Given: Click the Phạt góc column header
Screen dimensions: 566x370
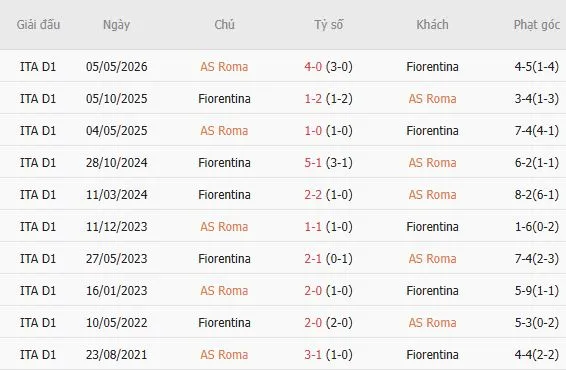Looking at the screenshot, I should click(x=537, y=25).
